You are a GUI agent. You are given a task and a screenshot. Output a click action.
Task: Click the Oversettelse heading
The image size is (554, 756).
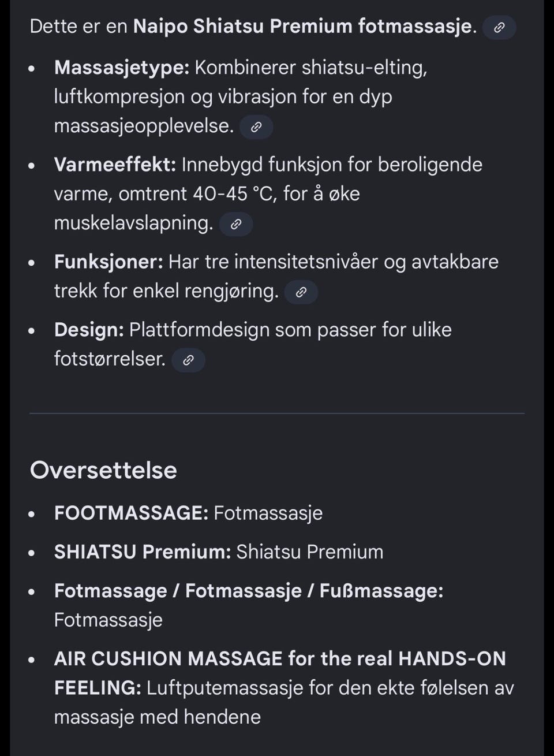104,470
